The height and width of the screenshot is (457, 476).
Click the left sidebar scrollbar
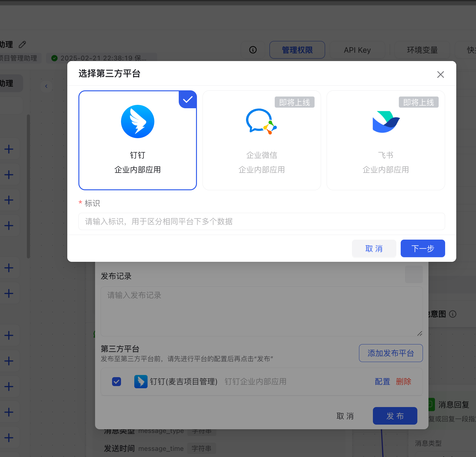(28, 186)
